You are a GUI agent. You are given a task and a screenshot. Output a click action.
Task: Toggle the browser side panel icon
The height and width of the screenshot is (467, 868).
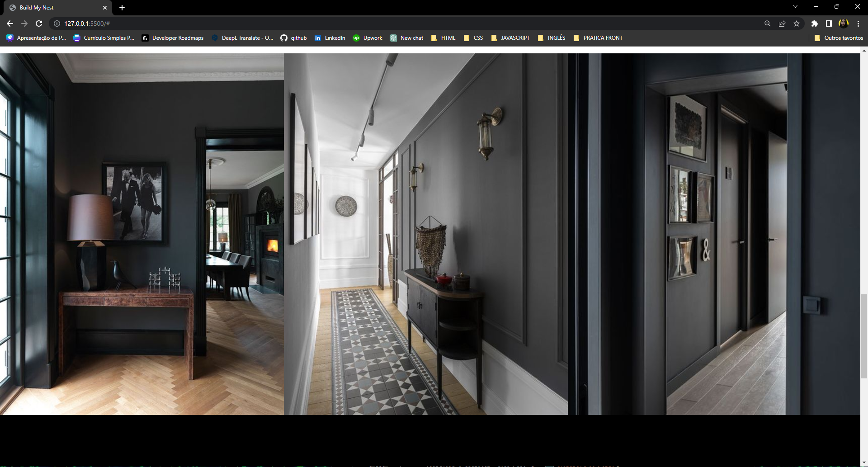point(829,24)
